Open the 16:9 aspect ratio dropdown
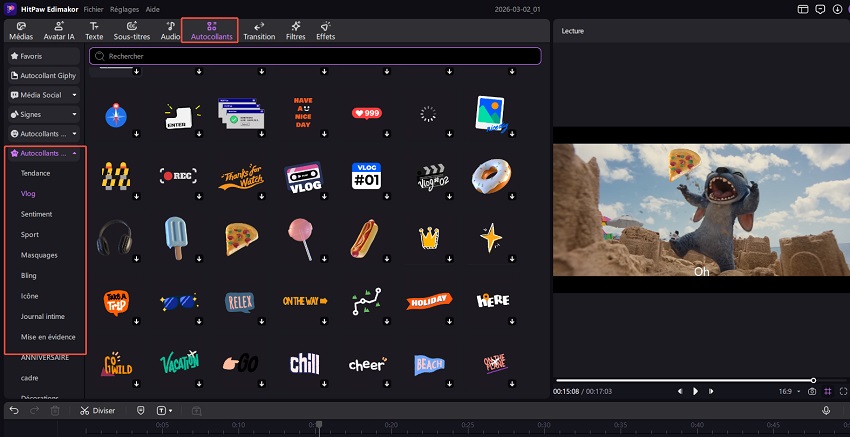This screenshot has height=437, width=850. click(789, 391)
